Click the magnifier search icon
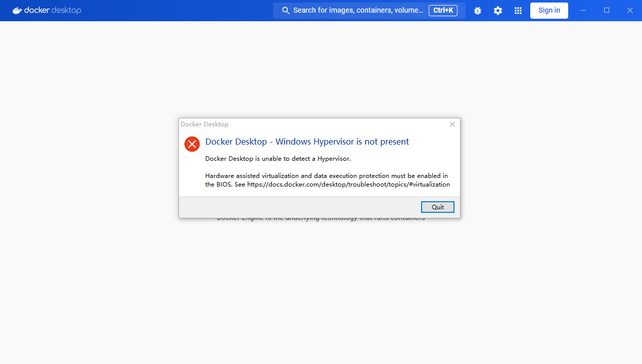Viewport: 642px width, 364px height. pos(286,11)
